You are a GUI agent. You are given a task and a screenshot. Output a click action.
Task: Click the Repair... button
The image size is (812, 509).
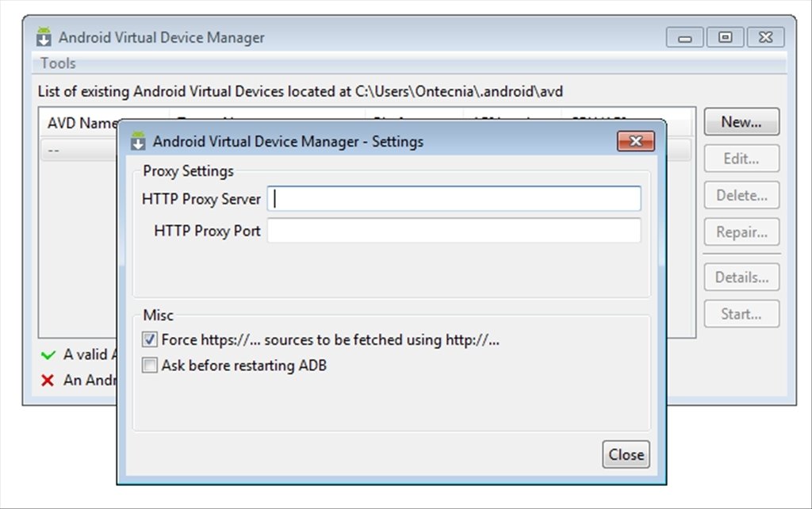pos(741,232)
